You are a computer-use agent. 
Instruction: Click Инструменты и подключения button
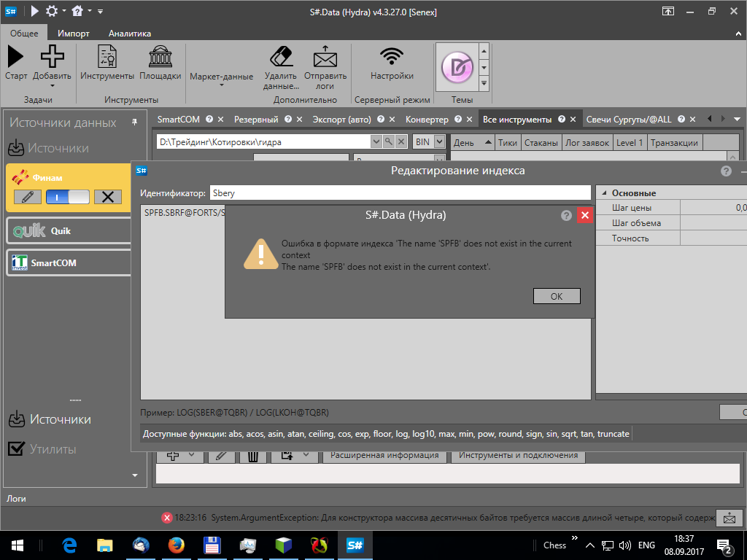[519, 456]
